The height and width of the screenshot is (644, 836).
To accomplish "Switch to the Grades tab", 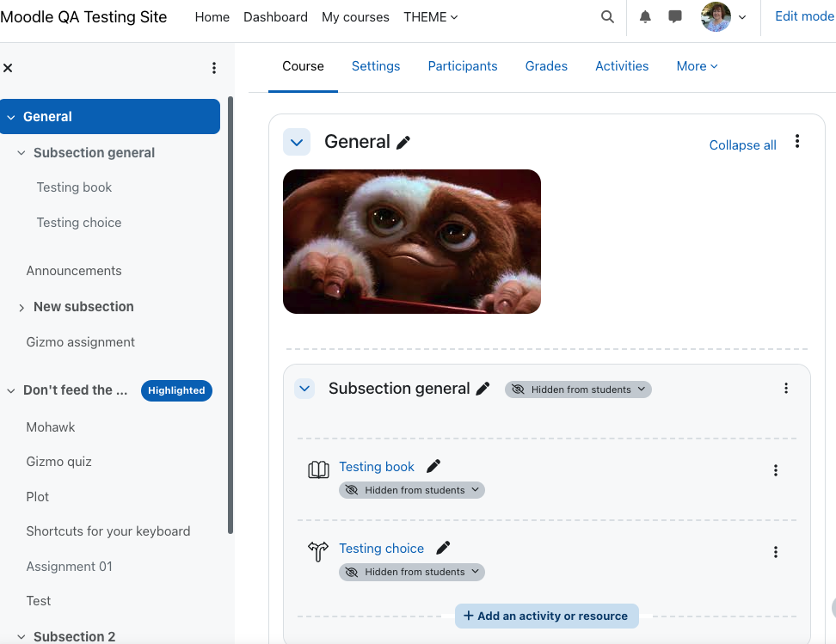I will tap(546, 66).
